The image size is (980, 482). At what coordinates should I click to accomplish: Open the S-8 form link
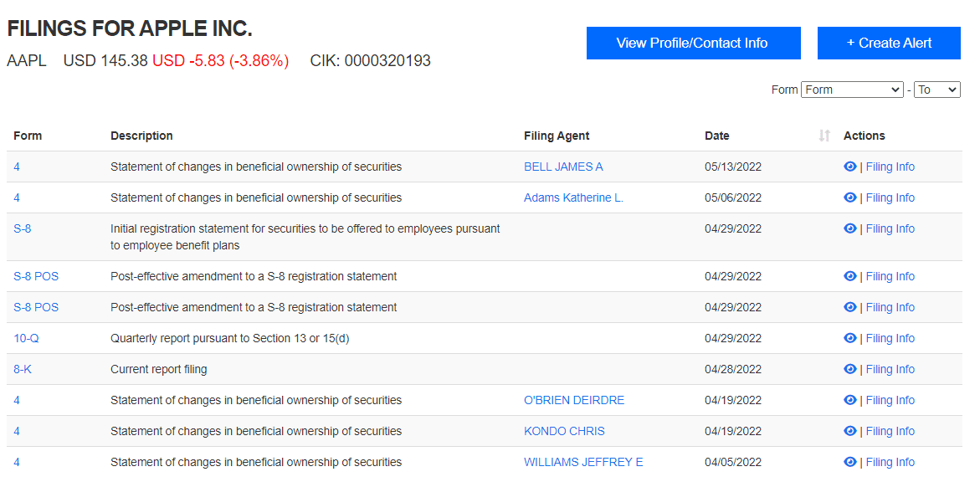(x=23, y=228)
